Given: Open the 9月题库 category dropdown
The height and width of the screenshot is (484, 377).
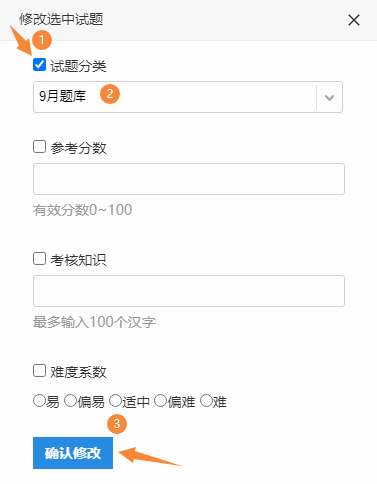Looking at the screenshot, I should pos(188,97).
